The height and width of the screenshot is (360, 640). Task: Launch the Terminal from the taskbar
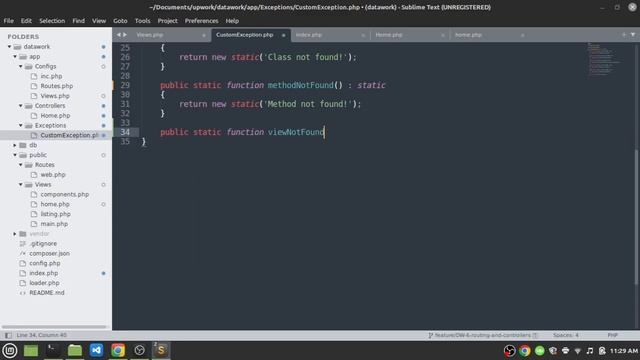click(53, 350)
